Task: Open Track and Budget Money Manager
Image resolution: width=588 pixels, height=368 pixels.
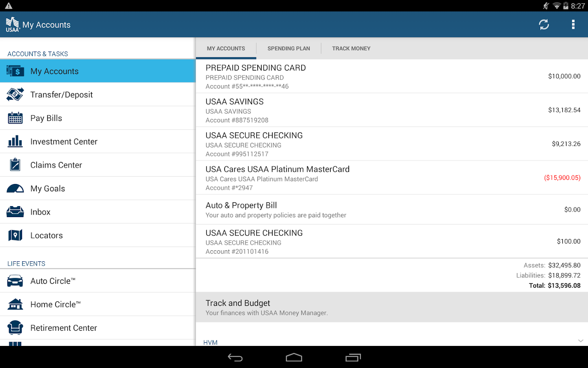Action: tap(392, 307)
